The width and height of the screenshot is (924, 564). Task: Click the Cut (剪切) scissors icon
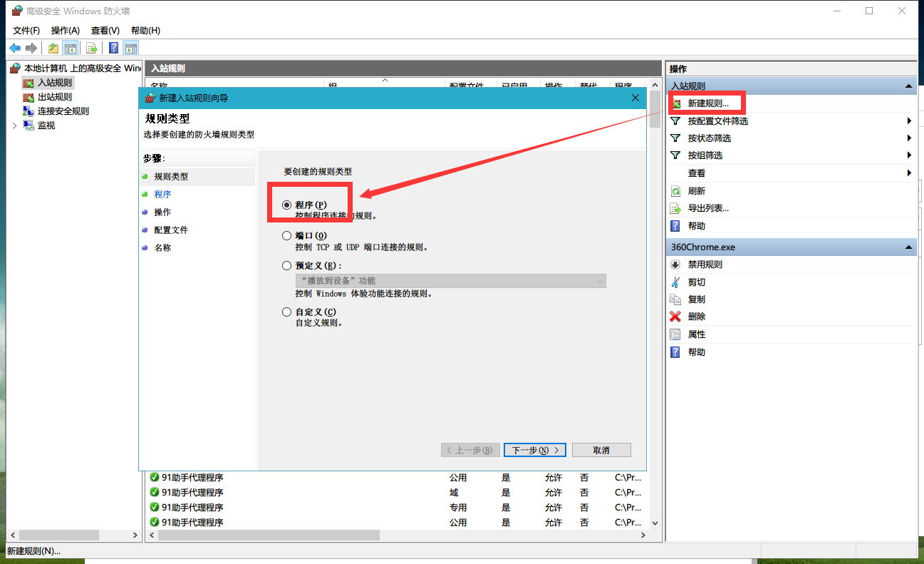pyautogui.click(x=675, y=282)
